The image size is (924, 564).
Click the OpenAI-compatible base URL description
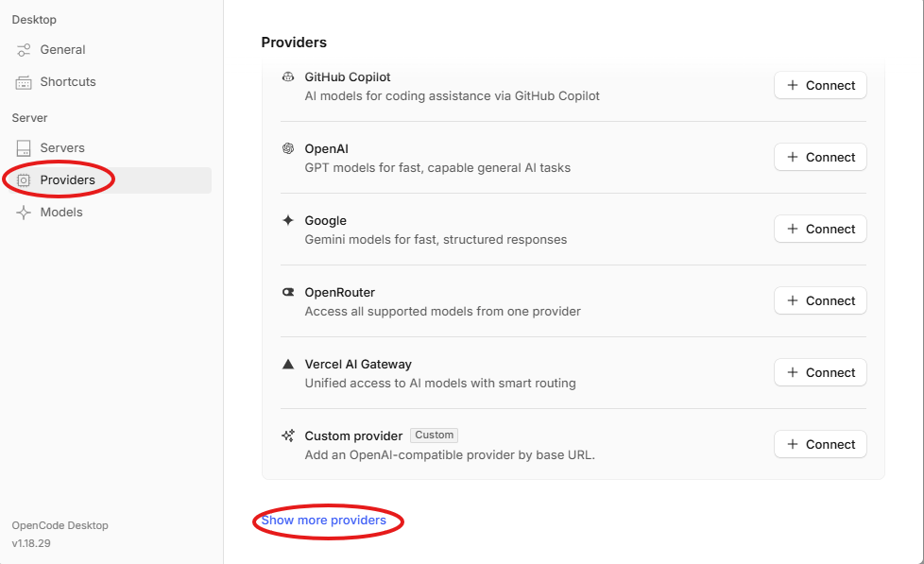(x=450, y=455)
